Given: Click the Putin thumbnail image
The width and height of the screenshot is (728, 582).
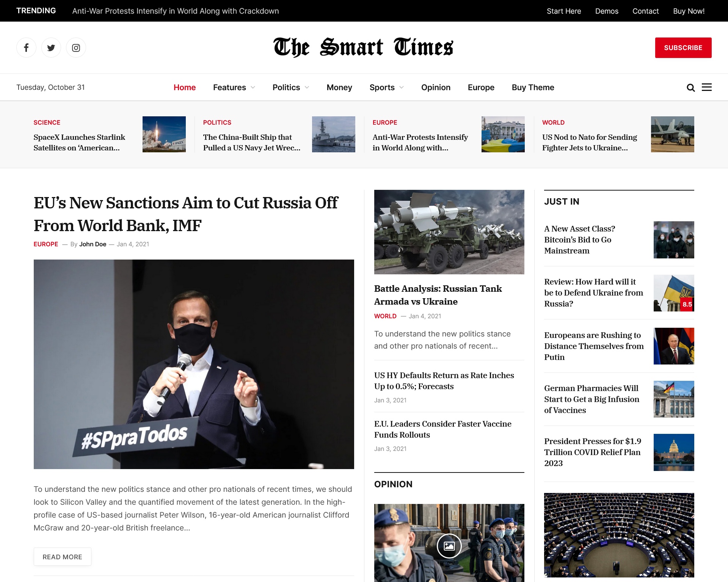Looking at the screenshot, I should (x=674, y=346).
